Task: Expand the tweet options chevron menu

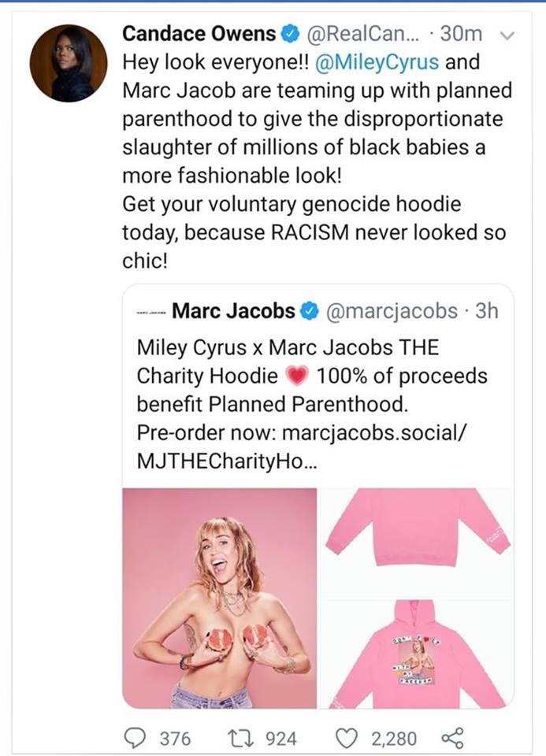Action: pos(507,35)
